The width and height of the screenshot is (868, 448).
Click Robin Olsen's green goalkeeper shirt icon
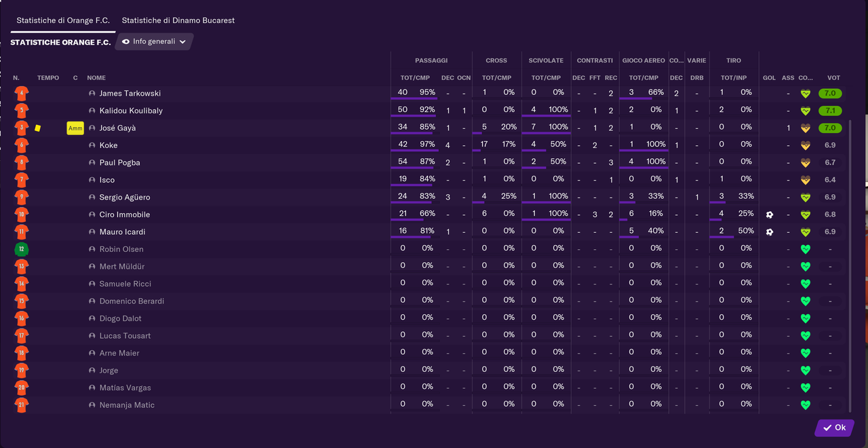tap(22, 249)
